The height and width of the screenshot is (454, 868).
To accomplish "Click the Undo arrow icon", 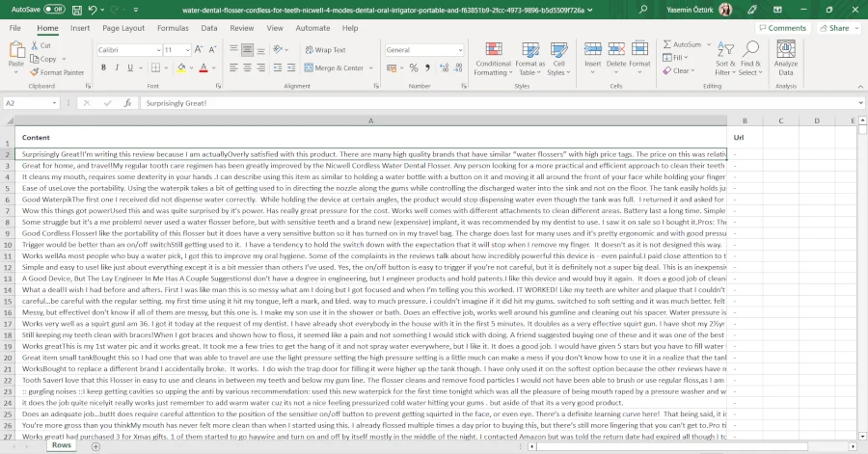I will [92, 10].
